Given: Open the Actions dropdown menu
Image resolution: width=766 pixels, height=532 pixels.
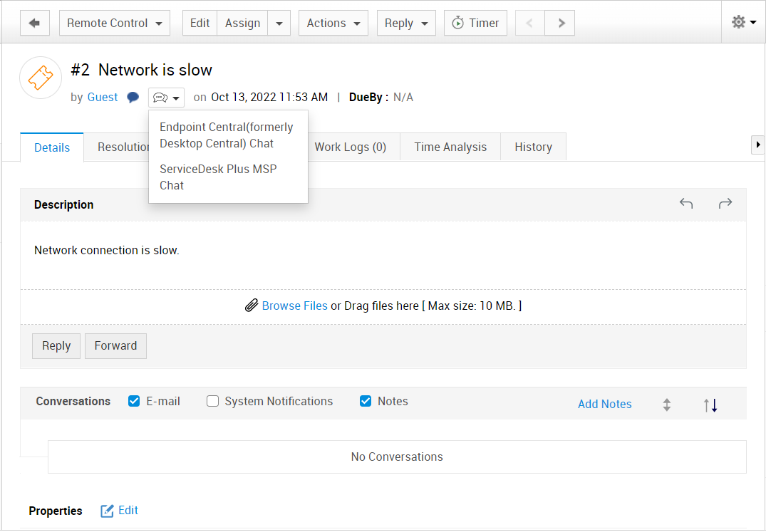Looking at the screenshot, I should click(333, 23).
